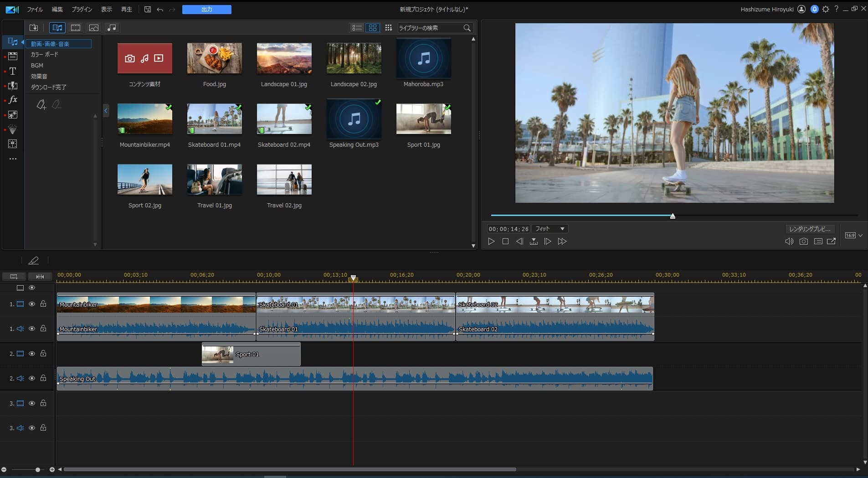
Task: Click the レンダリングプレビュー button
Action: 810,229
